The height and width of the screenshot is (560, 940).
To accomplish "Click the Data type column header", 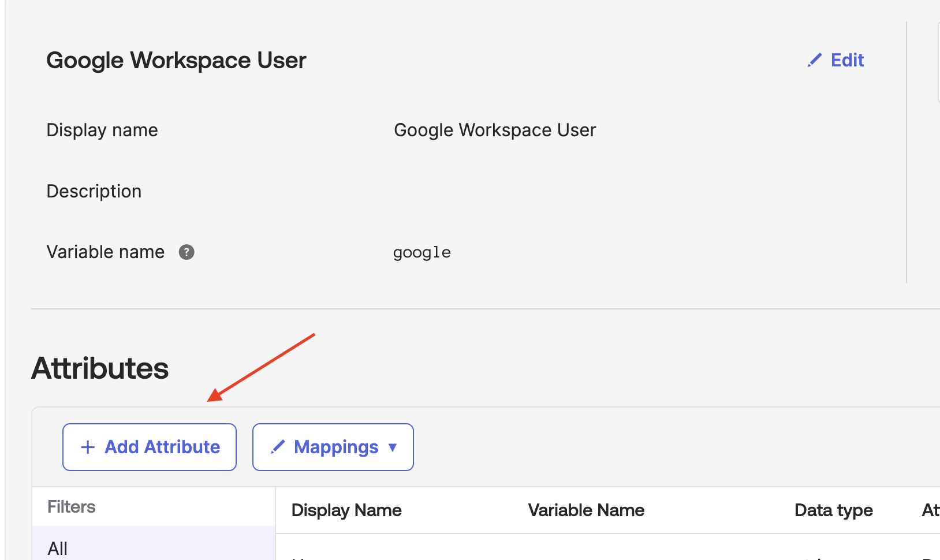I will pyautogui.click(x=834, y=510).
